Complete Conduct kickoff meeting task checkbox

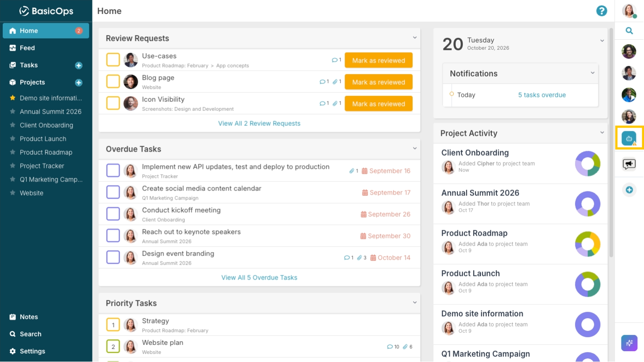pos(113,214)
